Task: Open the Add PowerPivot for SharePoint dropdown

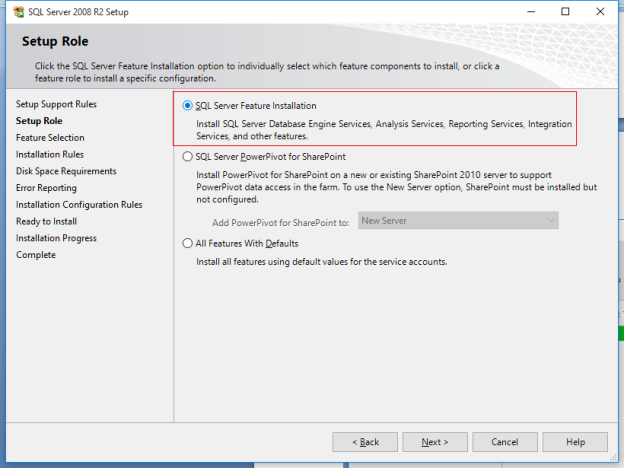Action: pyautogui.click(x=458, y=220)
